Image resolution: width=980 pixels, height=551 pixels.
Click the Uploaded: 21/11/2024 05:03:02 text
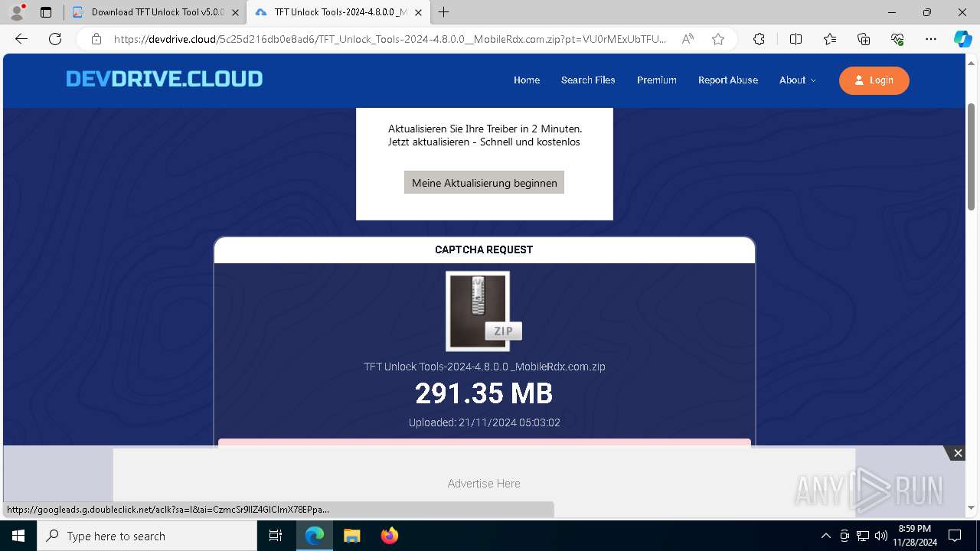point(485,422)
